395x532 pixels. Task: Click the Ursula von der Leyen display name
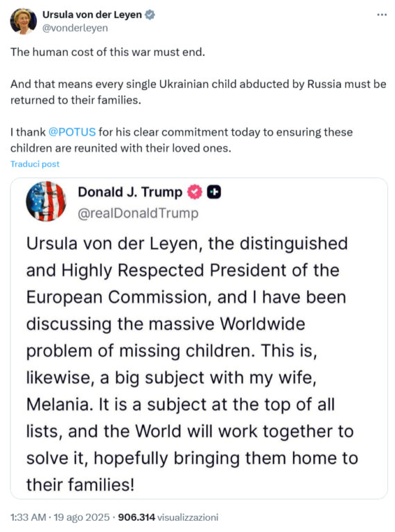point(92,15)
